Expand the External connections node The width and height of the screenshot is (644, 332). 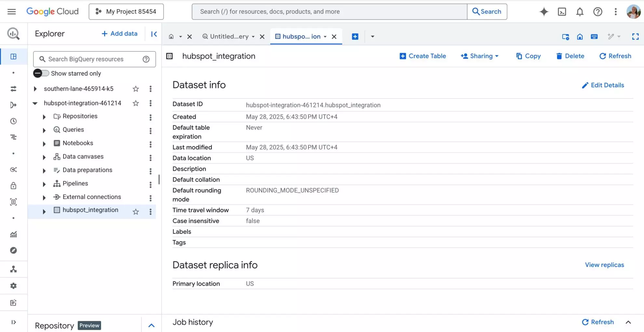tap(44, 198)
